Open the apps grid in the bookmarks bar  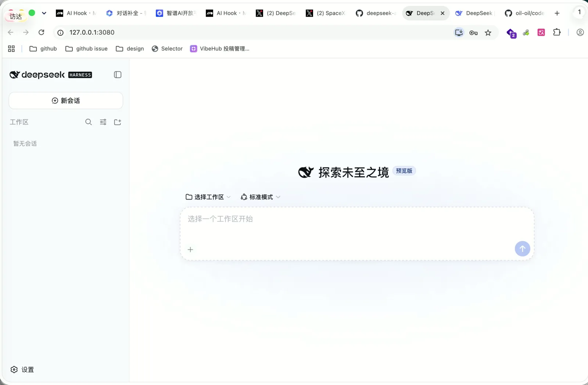11,49
